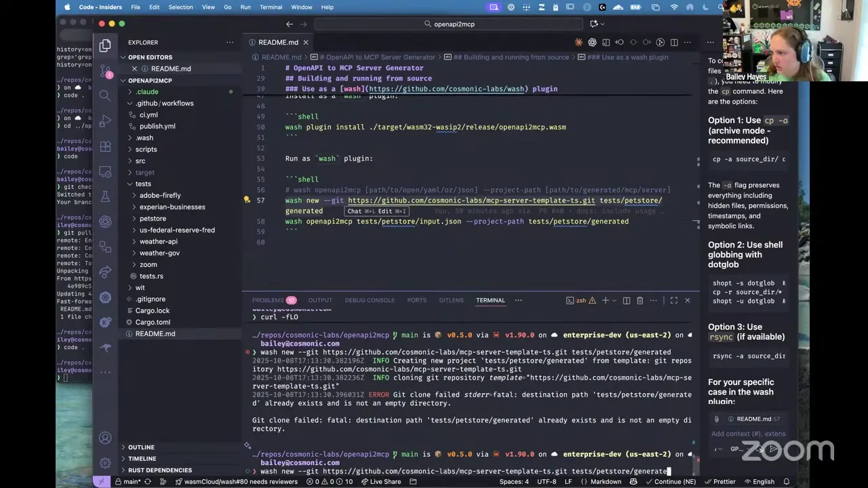This screenshot has height=488, width=868.
Task: Expand the Outline section
Action: pos(180,447)
